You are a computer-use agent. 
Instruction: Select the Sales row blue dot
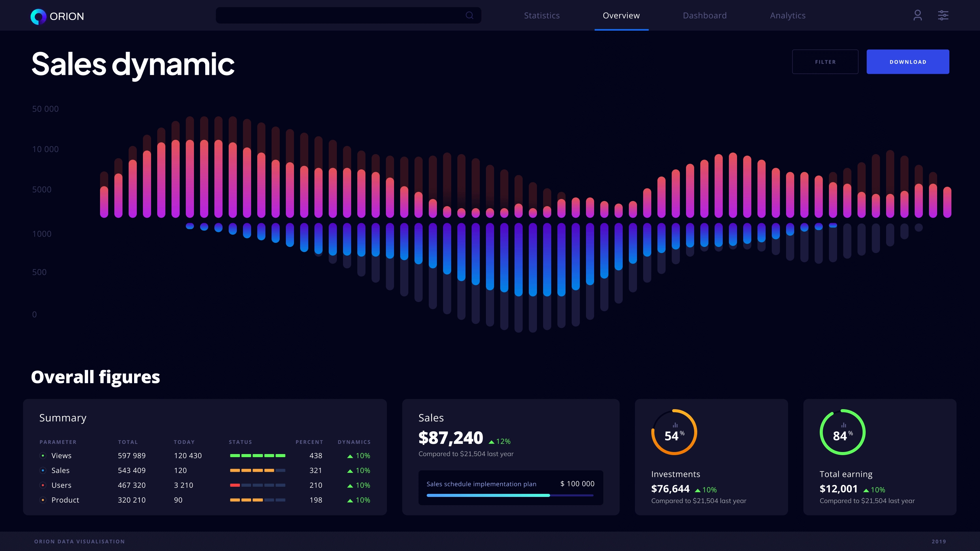point(43,470)
